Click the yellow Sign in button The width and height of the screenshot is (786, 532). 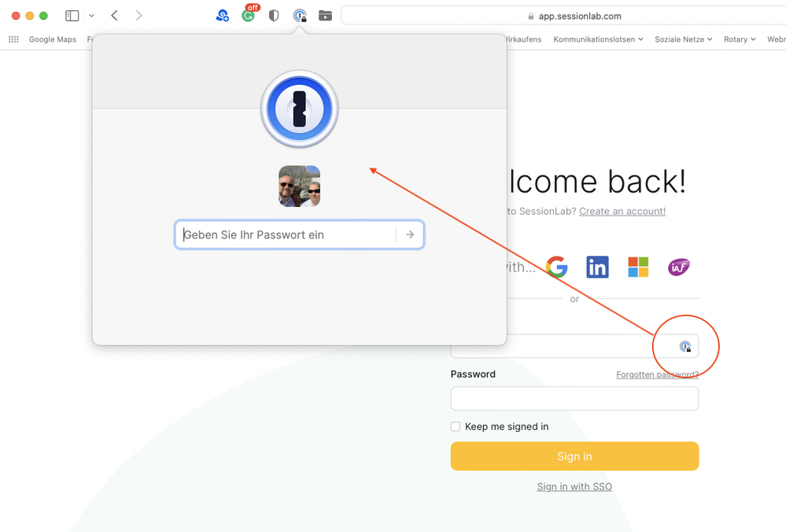pyautogui.click(x=574, y=456)
